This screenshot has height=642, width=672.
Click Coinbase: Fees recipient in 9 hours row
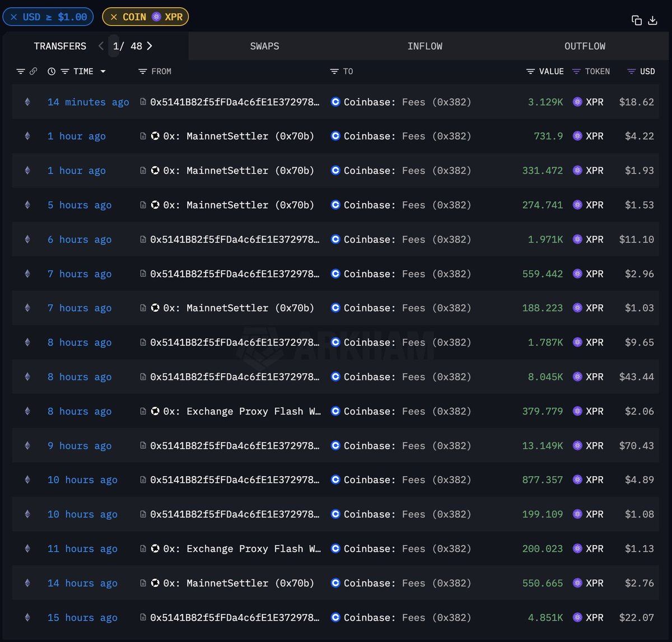tap(407, 445)
